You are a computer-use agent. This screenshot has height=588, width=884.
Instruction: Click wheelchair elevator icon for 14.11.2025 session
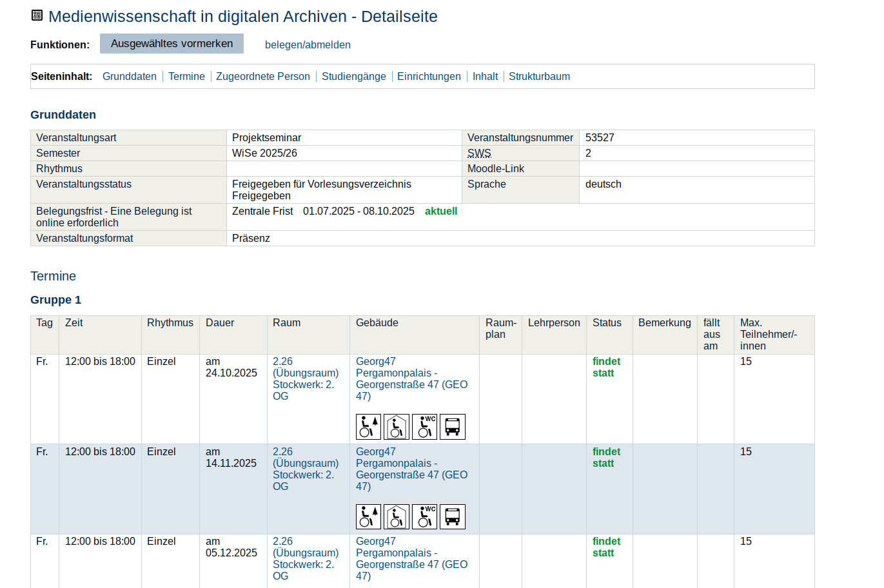368,516
